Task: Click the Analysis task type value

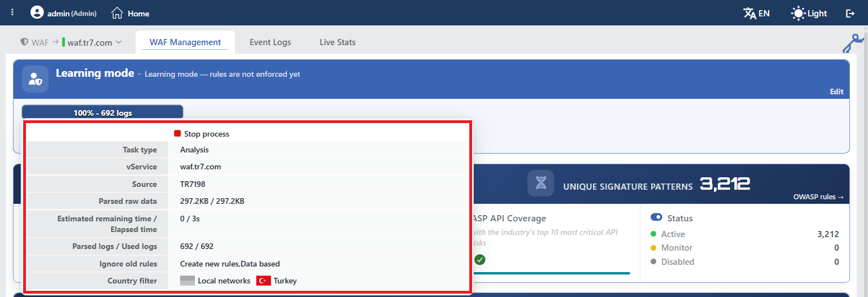Action: coord(194,150)
